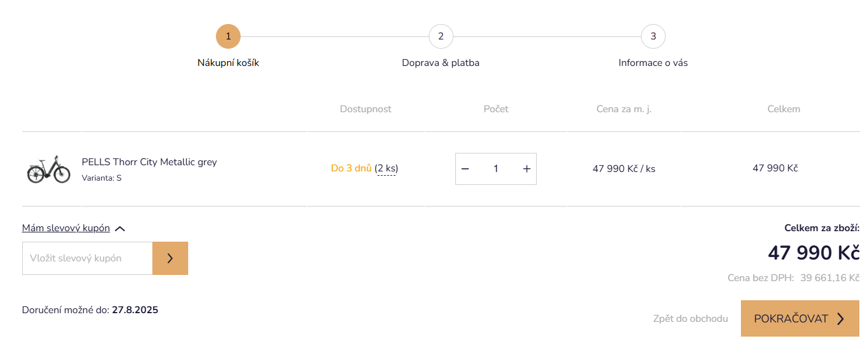Viewport: 868px width, 344px height.
Task: Click the "Varianta: S" variant label
Action: (x=102, y=178)
